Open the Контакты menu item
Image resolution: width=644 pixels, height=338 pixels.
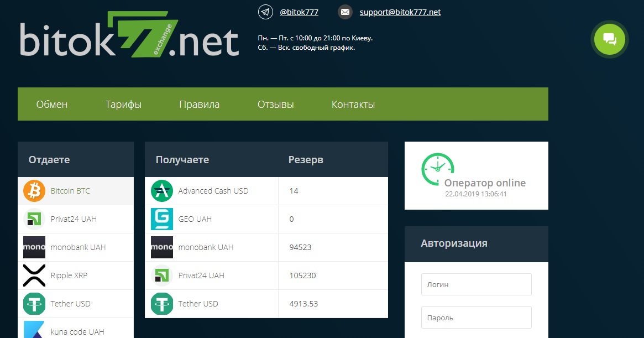click(353, 105)
